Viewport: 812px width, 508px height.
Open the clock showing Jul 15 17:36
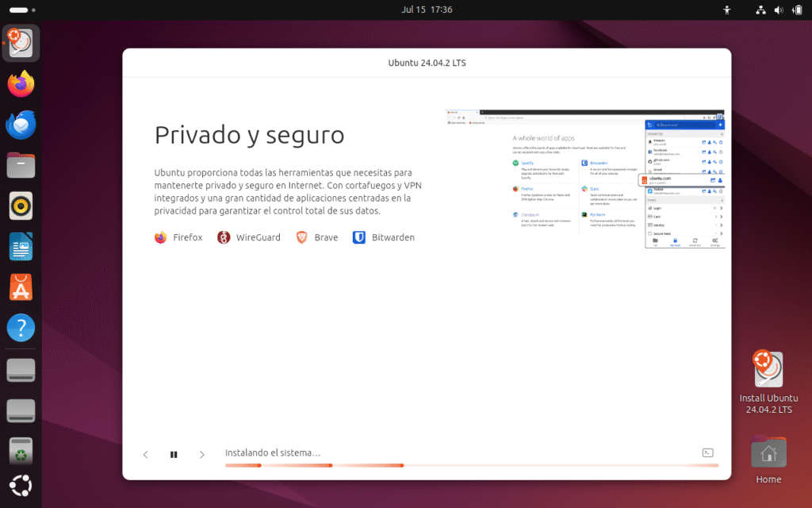pos(427,10)
